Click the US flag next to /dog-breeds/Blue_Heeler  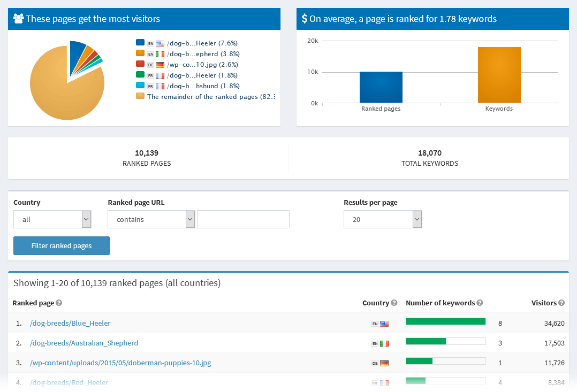click(385, 322)
